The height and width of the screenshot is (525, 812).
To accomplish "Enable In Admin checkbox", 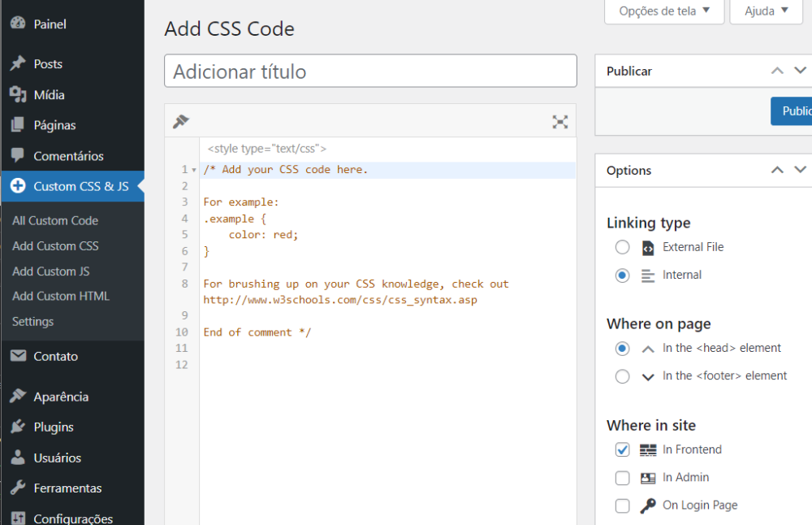I will coord(622,477).
